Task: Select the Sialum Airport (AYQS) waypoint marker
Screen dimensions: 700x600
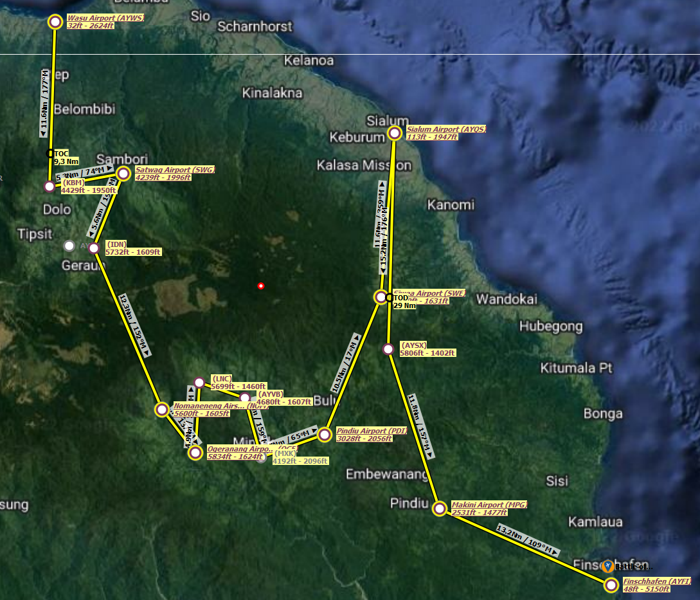Action: point(395,133)
